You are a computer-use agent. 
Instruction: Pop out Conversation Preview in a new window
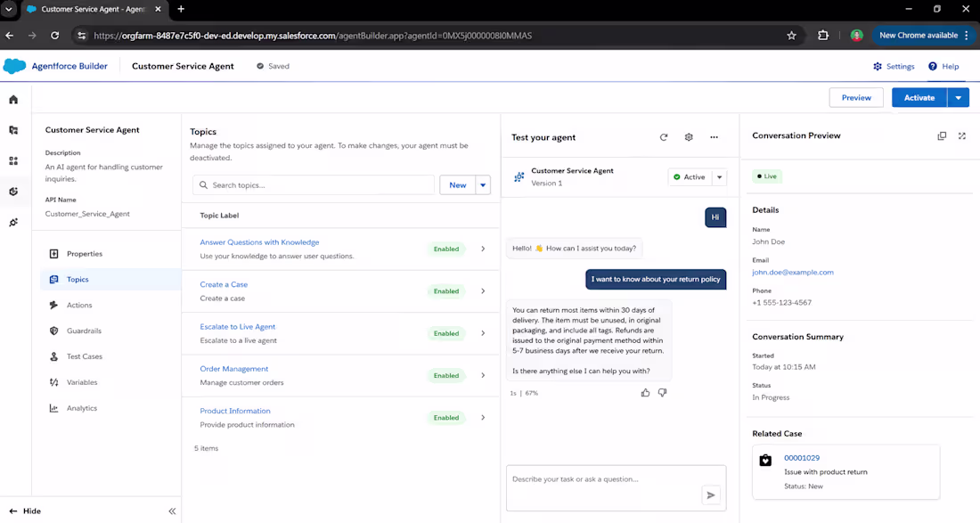(942, 135)
